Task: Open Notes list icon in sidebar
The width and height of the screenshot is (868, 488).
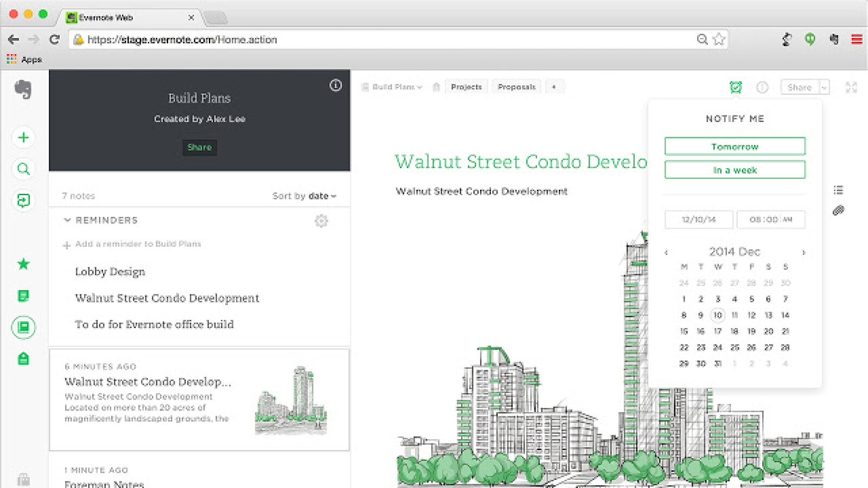Action: (x=23, y=296)
